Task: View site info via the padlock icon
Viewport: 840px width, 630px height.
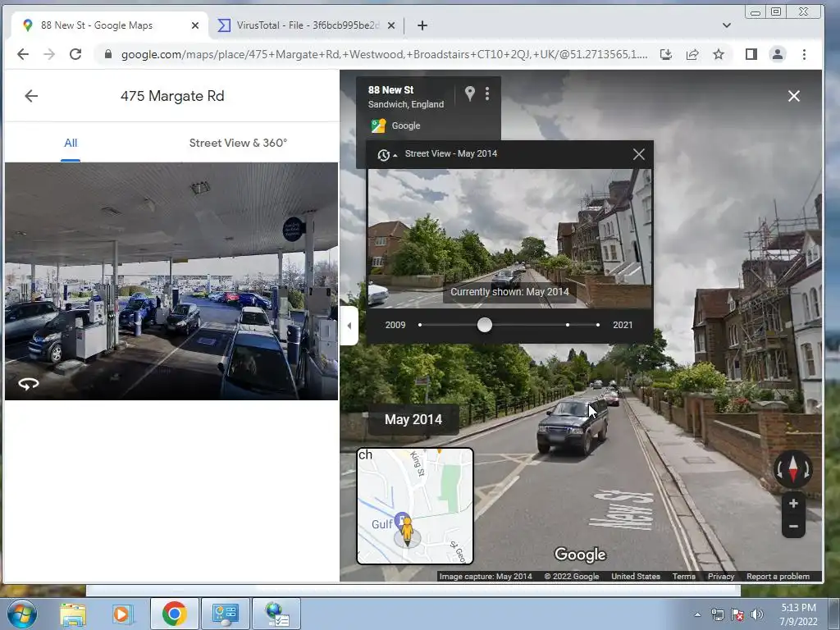Action: coord(108,54)
